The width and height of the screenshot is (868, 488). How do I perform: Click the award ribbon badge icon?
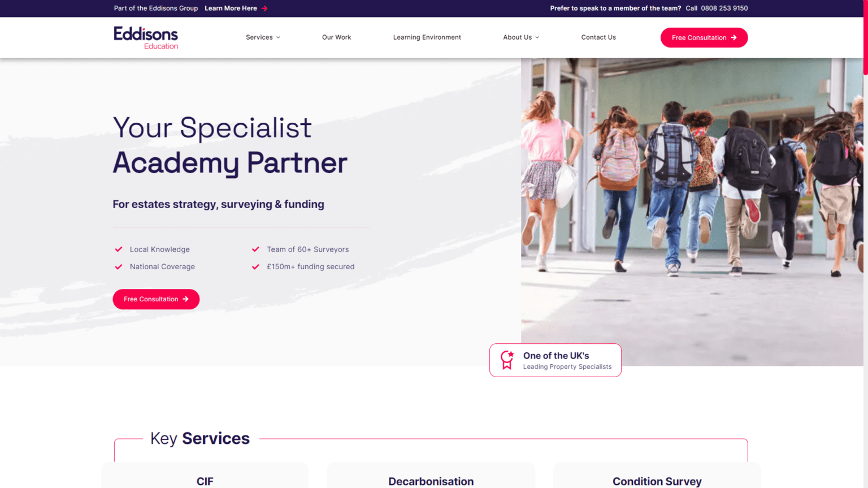click(x=507, y=360)
